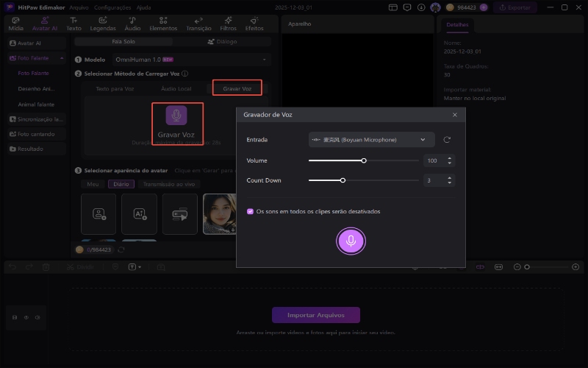Refresh the input device list
Screen dimensions: 588x368
click(447, 139)
